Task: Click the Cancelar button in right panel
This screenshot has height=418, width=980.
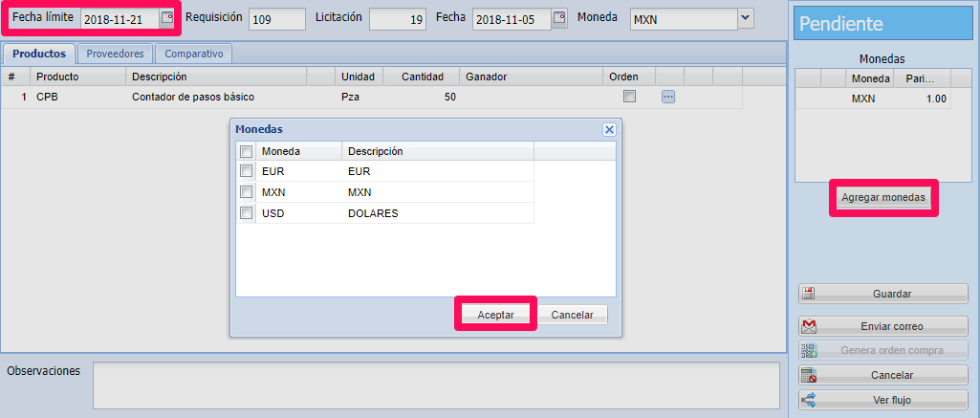Action: (883, 376)
